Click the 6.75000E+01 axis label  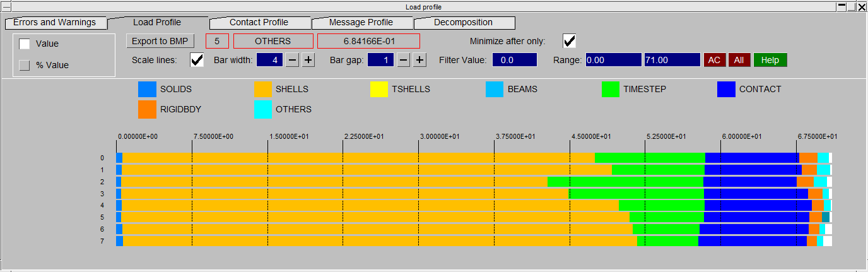pyautogui.click(x=818, y=136)
